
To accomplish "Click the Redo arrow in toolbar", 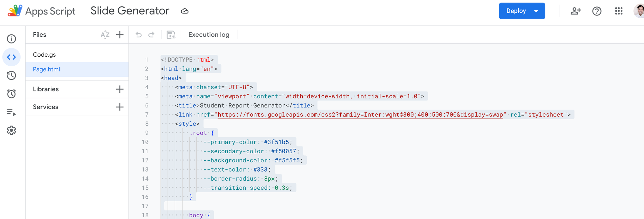I will [x=151, y=35].
